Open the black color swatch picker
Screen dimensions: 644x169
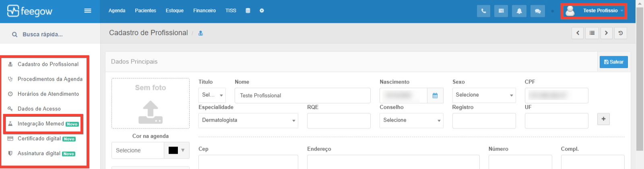pos(177,151)
